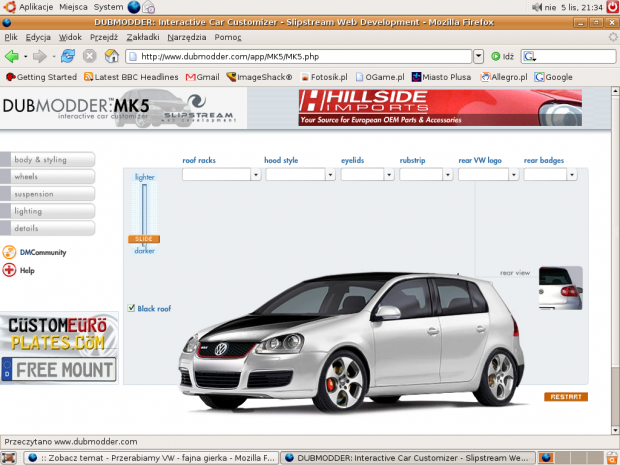Screen dimensions: 620x465
Task: Go to the home page icon
Action: click(x=112, y=56)
